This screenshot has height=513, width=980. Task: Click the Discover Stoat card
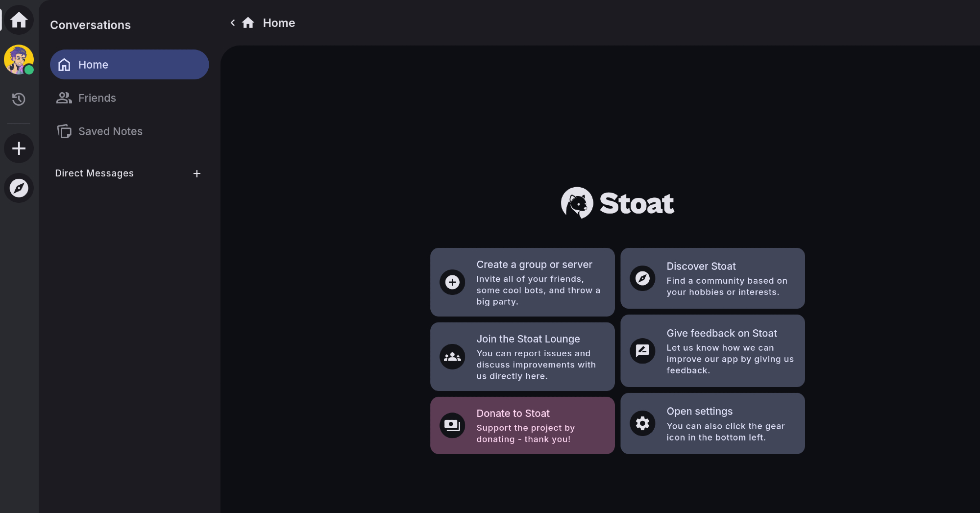point(712,278)
